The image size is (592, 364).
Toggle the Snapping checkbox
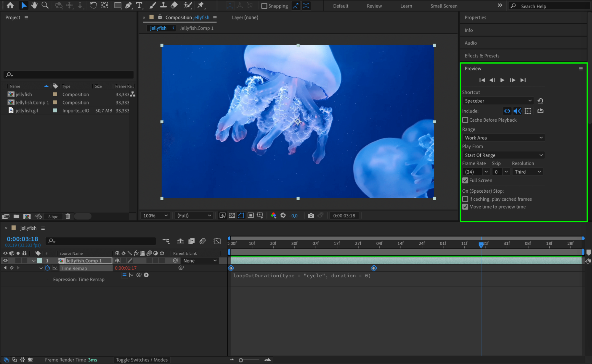coord(264,6)
